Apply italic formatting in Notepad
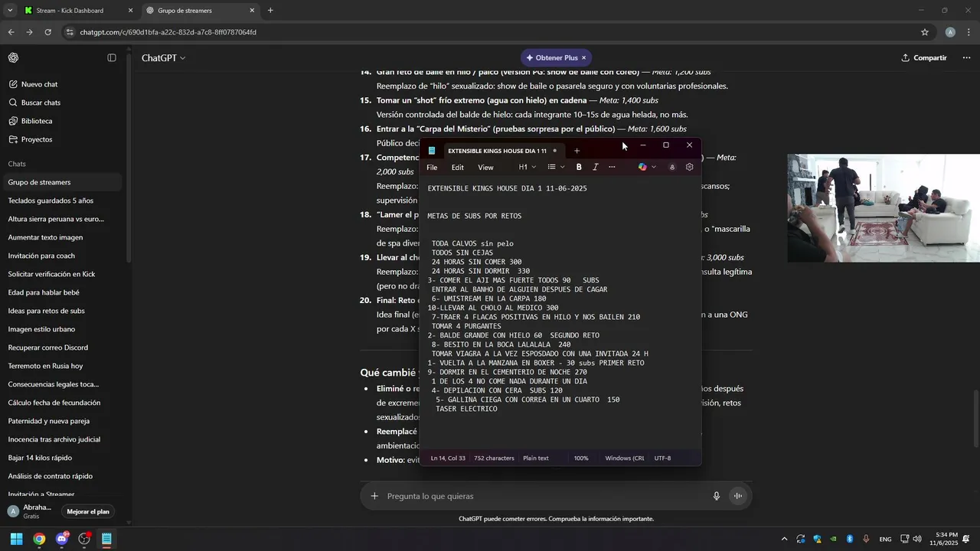 click(x=595, y=167)
